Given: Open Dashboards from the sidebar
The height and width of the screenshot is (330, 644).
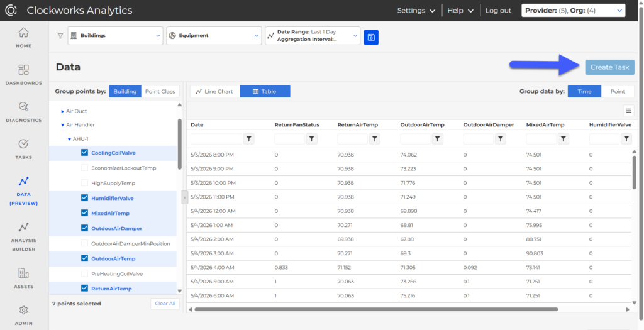Looking at the screenshot, I should pos(24,75).
